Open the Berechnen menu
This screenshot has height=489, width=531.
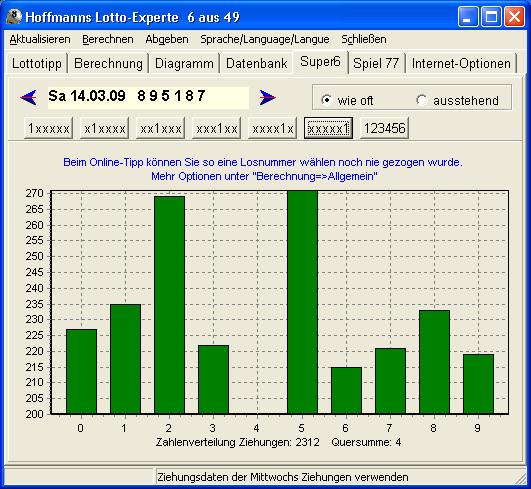108,39
